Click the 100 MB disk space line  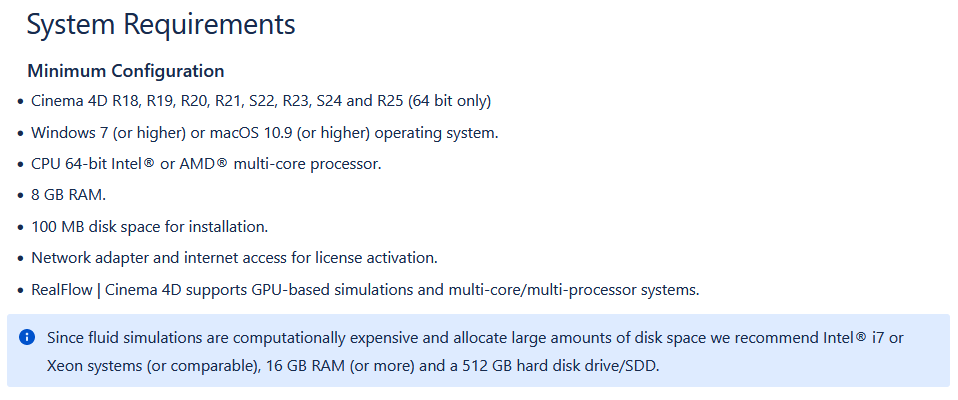[x=150, y=227]
